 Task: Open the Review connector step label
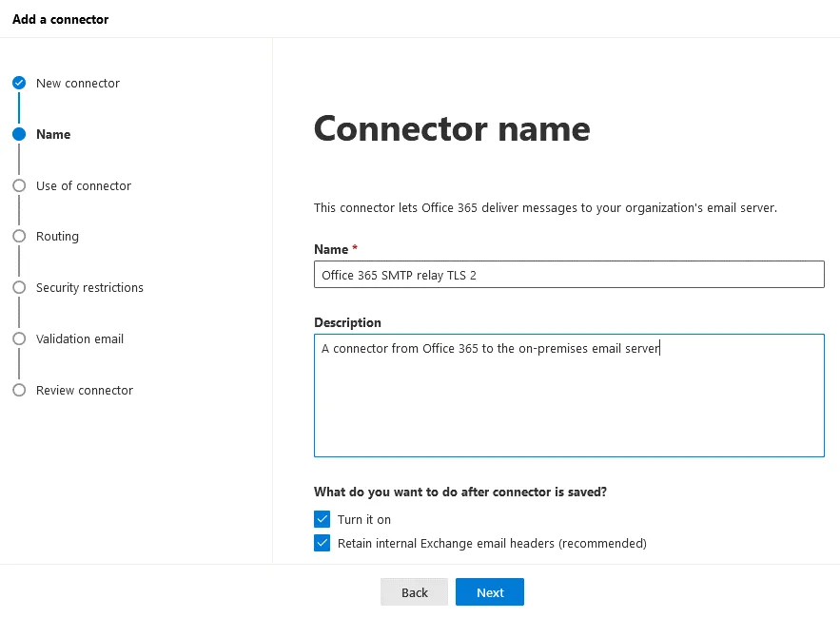85,390
